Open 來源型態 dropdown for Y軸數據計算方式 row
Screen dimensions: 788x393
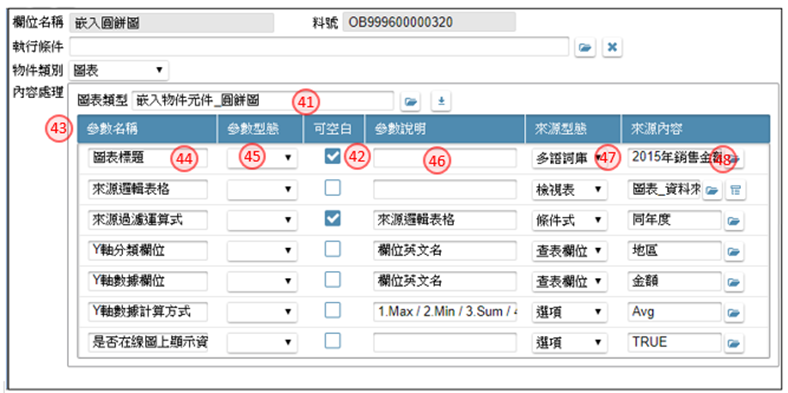click(x=569, y=312)
